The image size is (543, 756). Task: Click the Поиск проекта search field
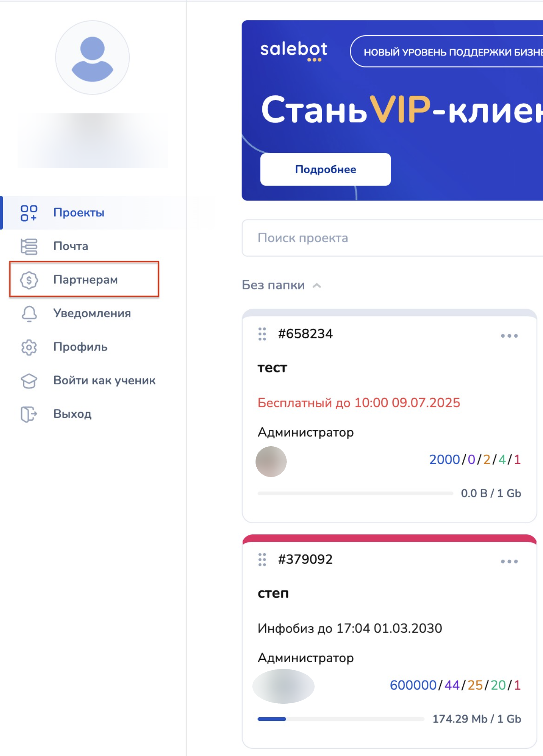[x=392, y=238]
